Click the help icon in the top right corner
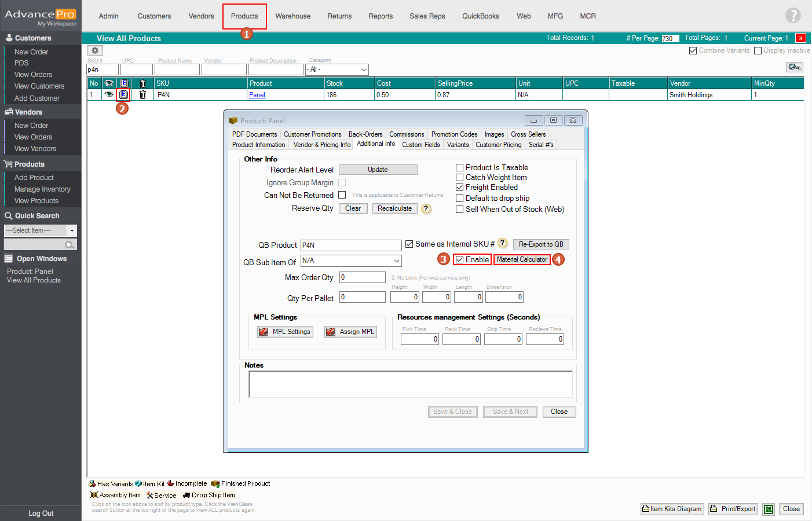 tap(793, 15)
